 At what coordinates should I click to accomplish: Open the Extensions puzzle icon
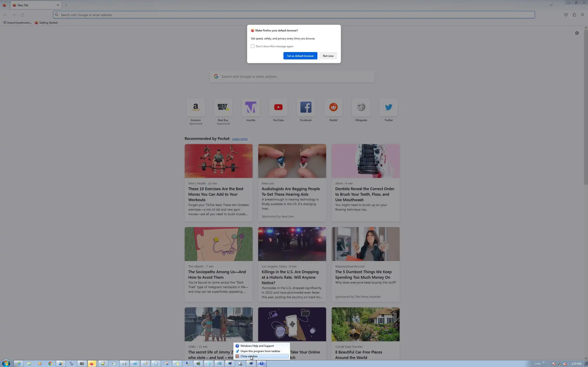(574, 15)
